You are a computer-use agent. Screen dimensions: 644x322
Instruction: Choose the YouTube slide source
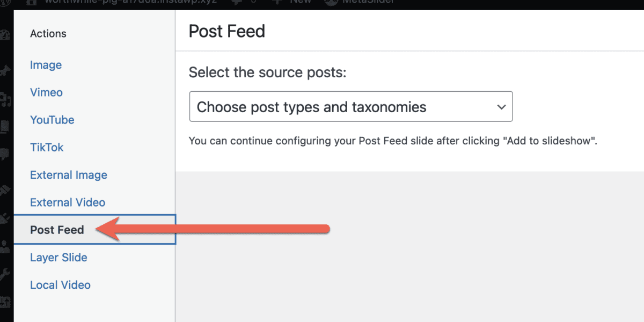pos(52,120)
